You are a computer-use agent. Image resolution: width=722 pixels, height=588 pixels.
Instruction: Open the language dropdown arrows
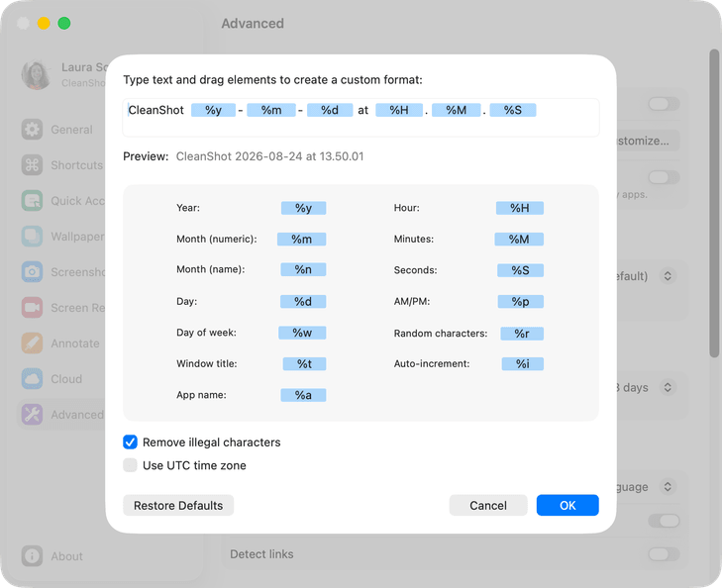click(x=668, y=486)
